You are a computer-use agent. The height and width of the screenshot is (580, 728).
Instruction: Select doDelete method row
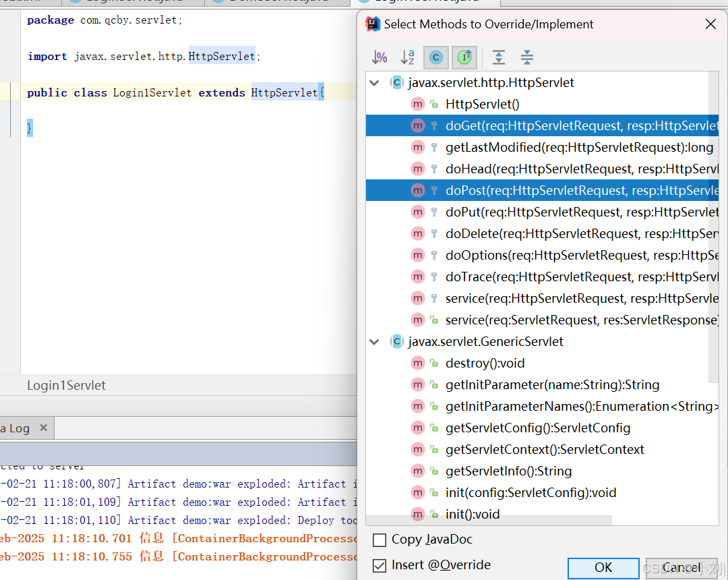pyautogui.click(x=542, y=233)
